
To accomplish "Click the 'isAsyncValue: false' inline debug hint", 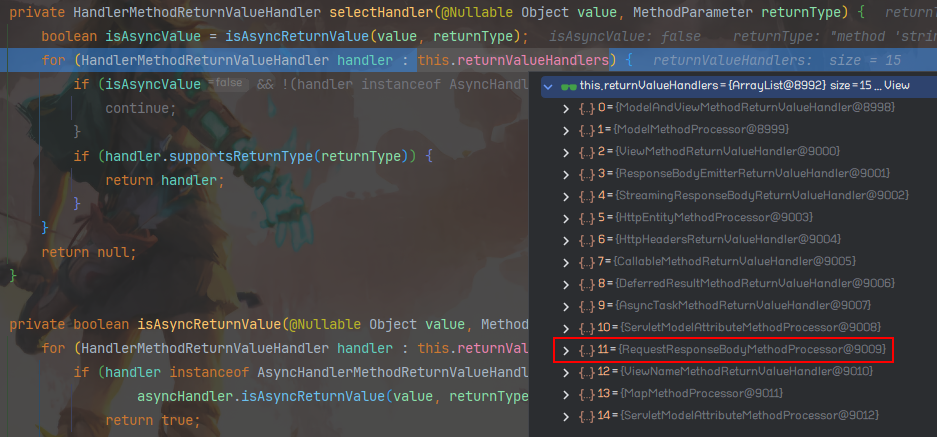I will [x=624, y=36].
